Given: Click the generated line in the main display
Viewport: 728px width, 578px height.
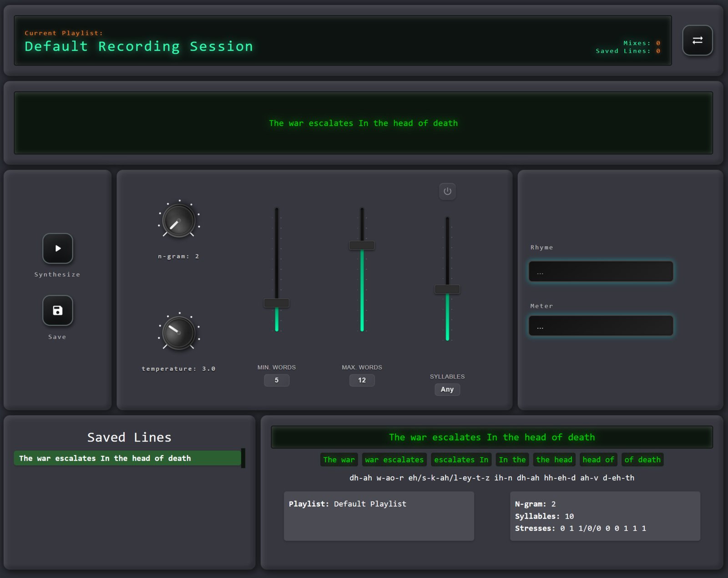Looking at the screenshot, I should (364, 123).
